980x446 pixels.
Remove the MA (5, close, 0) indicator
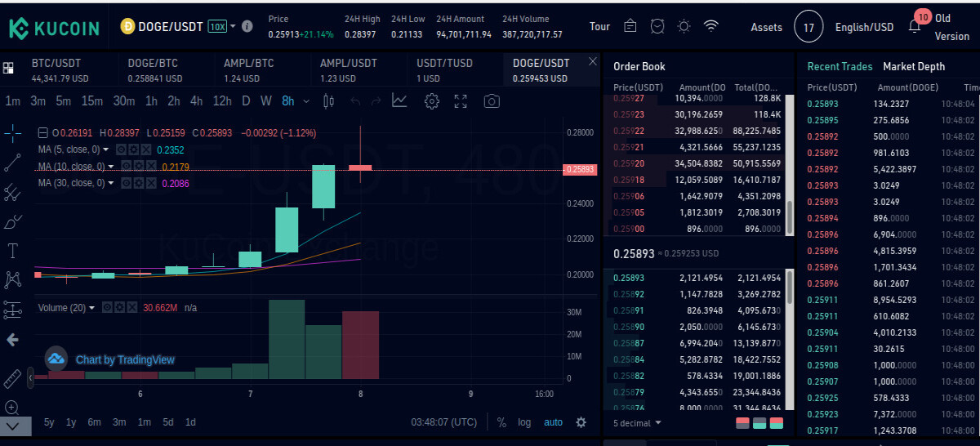(x=145, y=149)
